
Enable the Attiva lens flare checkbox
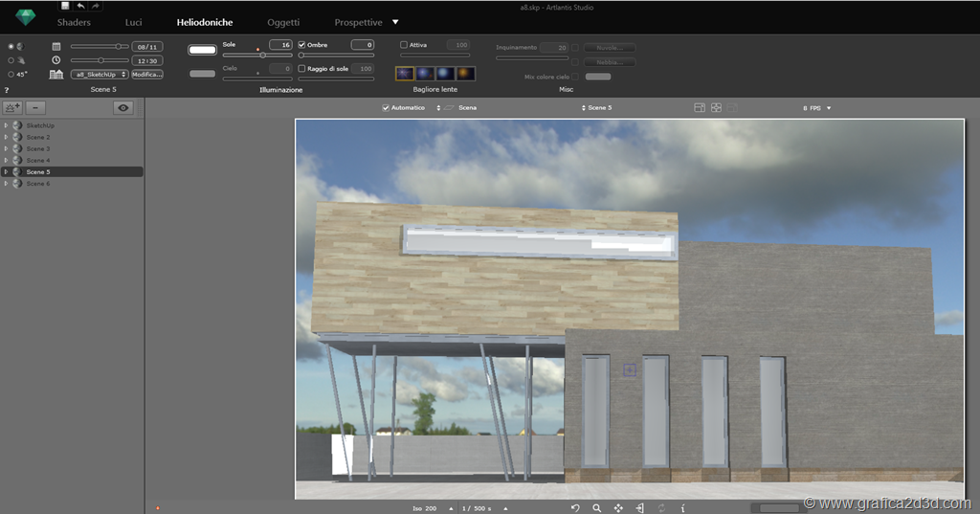tap(404, 45)
